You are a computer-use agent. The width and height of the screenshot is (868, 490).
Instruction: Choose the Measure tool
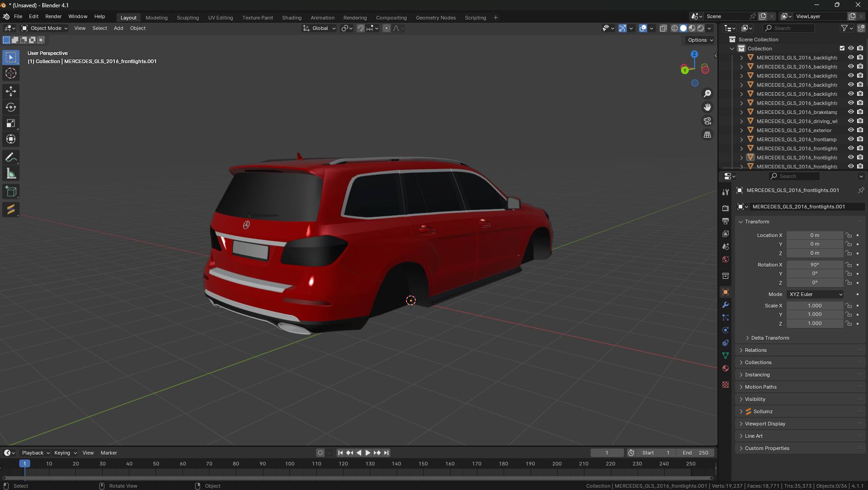coord(11,173)
